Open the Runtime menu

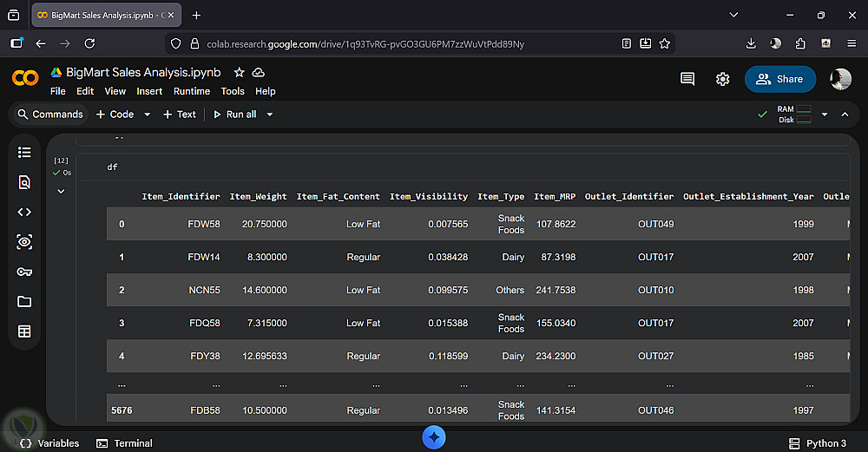[x=192, y=91]
